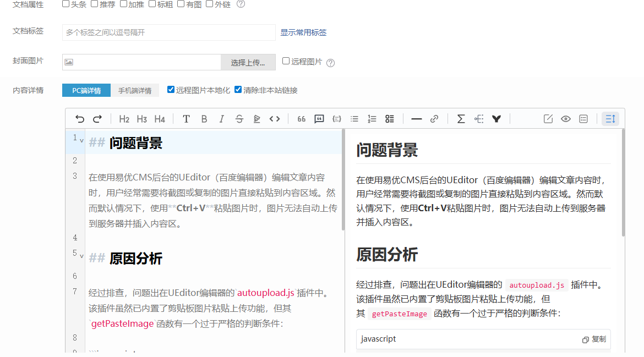Screen dimensions: 644x357
Task: Insert inline code with angle brackets icon
Action: tap(275, 119)
